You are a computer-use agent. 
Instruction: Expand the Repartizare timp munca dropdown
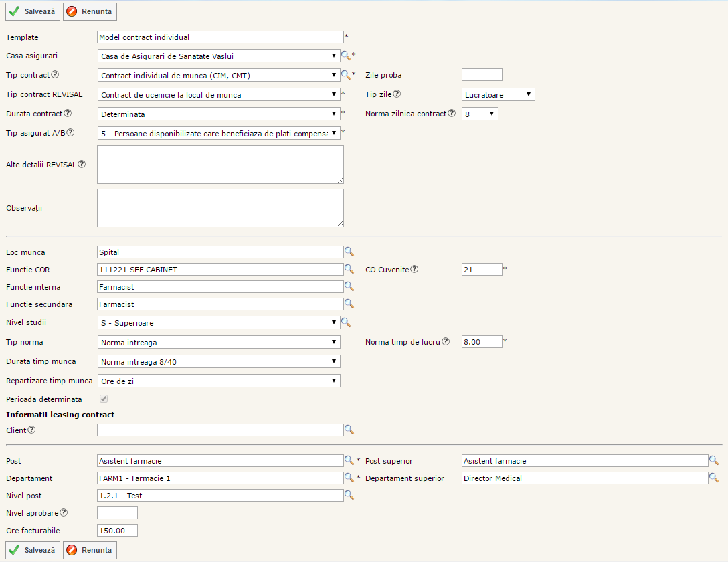(x=219, y=381)
